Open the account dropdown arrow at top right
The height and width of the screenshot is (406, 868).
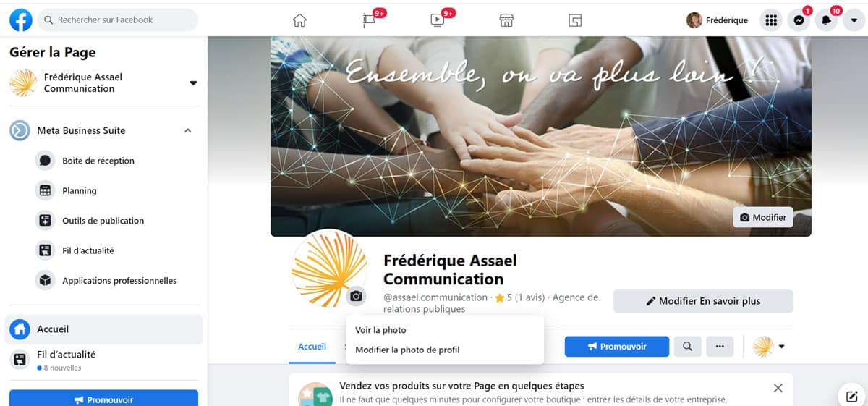pos(854,20)
